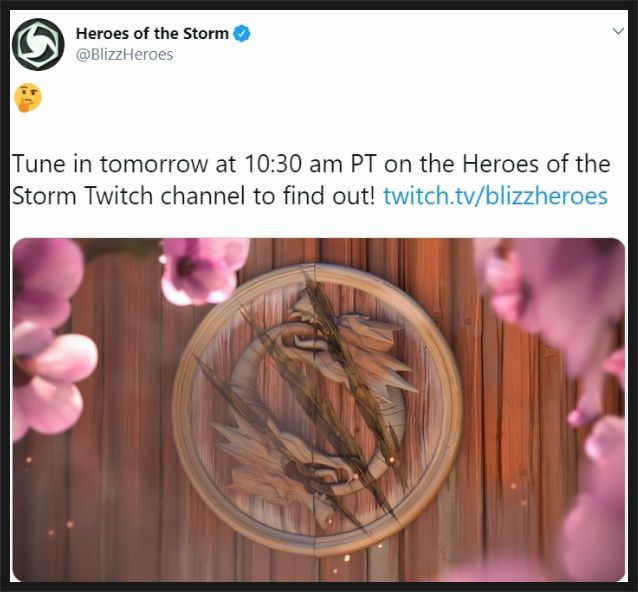This screenshot has width=638, height=592.
Task: Open the twitch.tv/blizzheroes link
Action: tap(495, 196)
